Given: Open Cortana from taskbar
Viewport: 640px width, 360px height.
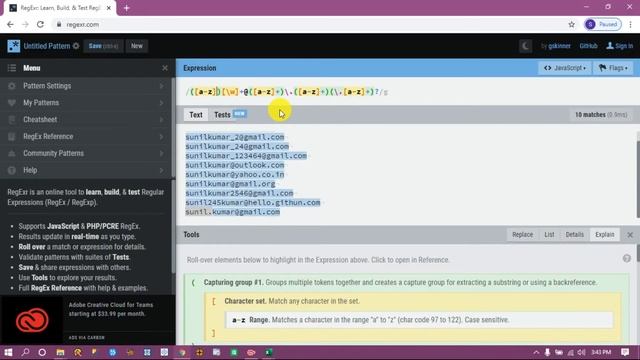Looking at the screenshot, I should click(x=42, y=352).
